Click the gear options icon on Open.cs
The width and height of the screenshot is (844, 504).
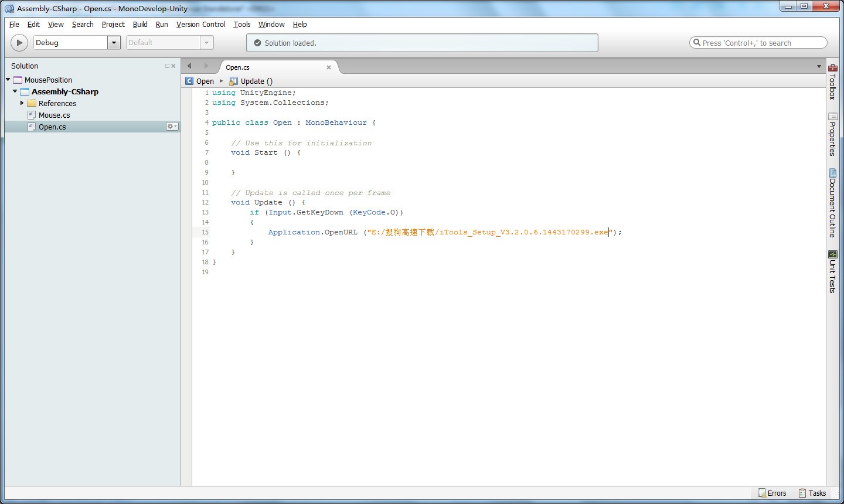click(x=172, y=127)
